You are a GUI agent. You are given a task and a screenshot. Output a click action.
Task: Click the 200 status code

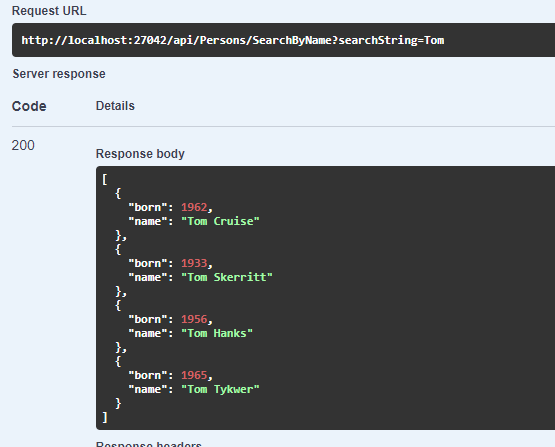(23, 145)
